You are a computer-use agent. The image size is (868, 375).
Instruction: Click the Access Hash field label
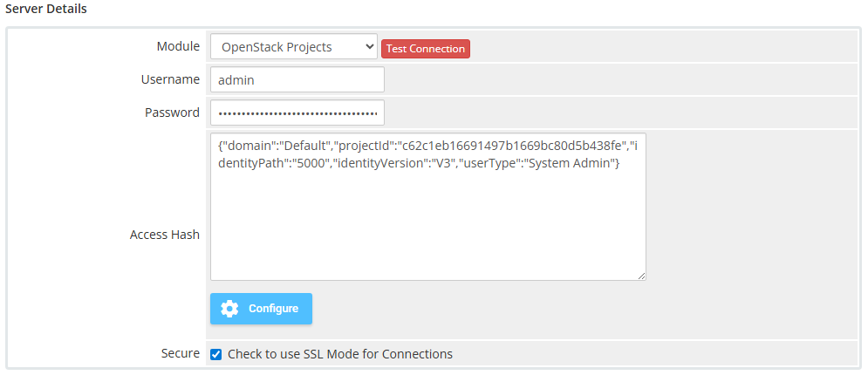point(165,235)
